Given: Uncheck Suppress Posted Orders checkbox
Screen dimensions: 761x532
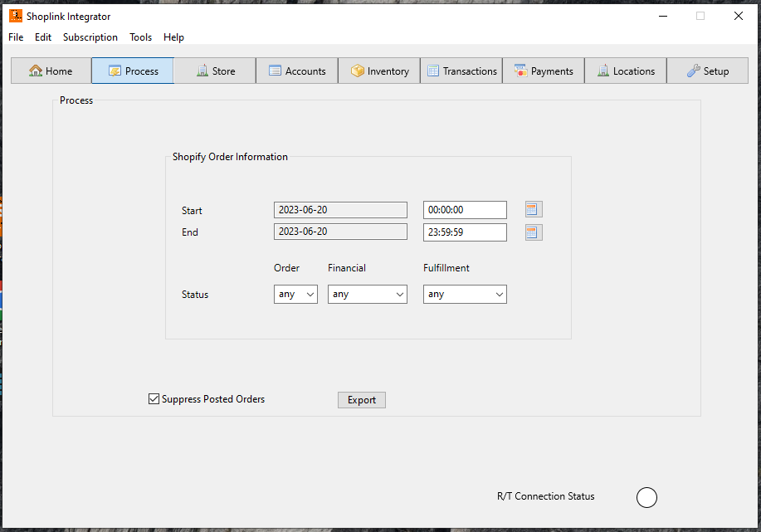Looking at the screenshot, I should [x=154, y=399].
